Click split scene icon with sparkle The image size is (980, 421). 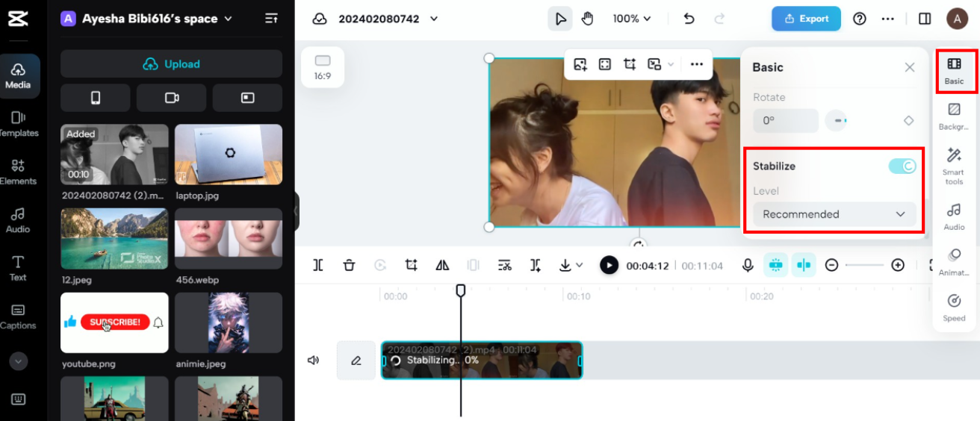(x=536, y=265)
